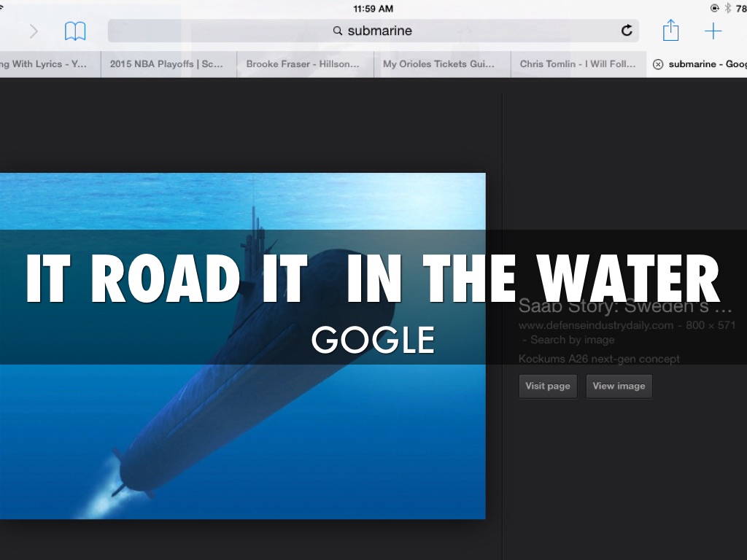Click the orientation lock status icon

point(714,8)
